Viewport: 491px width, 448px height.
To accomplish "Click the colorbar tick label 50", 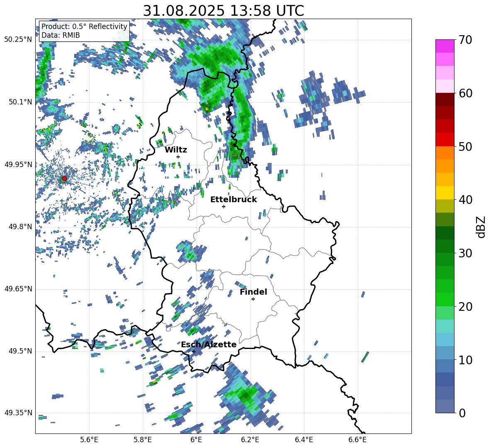I will click(465, 147).
